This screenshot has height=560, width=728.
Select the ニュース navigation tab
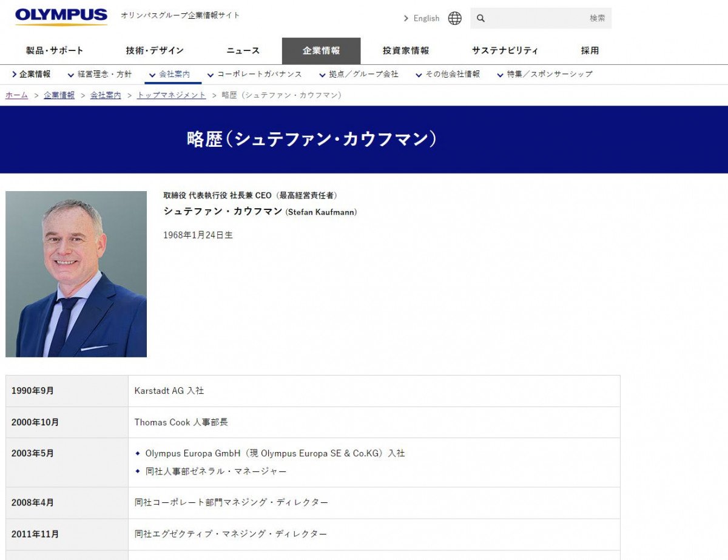tap(243, 51)
